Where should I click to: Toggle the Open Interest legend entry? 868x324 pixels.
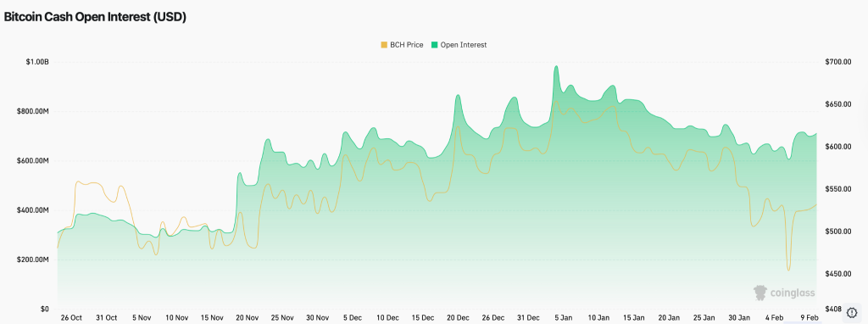coord(459,45)
